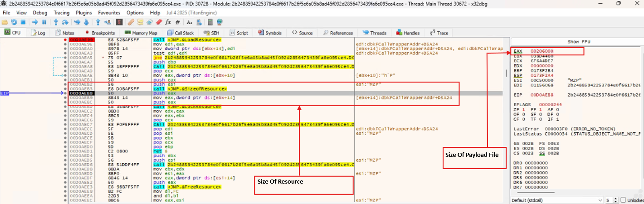The width and height of the screenshot is (644, 204).
Task: Increase the argument count spinner
Action: coord(616,199)
